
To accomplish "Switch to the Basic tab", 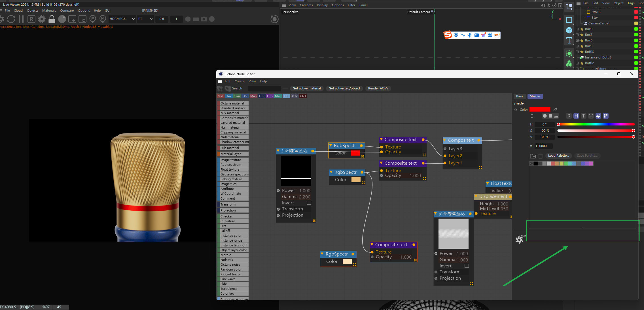I will click(x=520, y=96).
